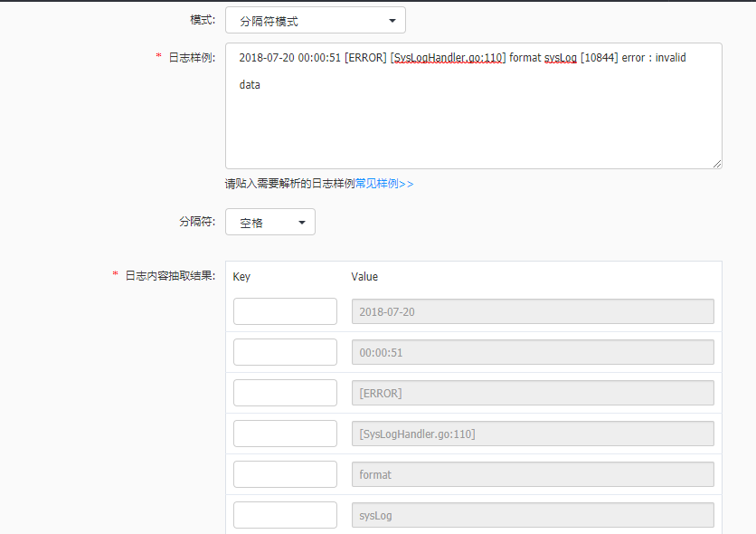Click the Value box containing [ERROR]
This screenshot has height=534, width=756.
[x=533, y=393]
